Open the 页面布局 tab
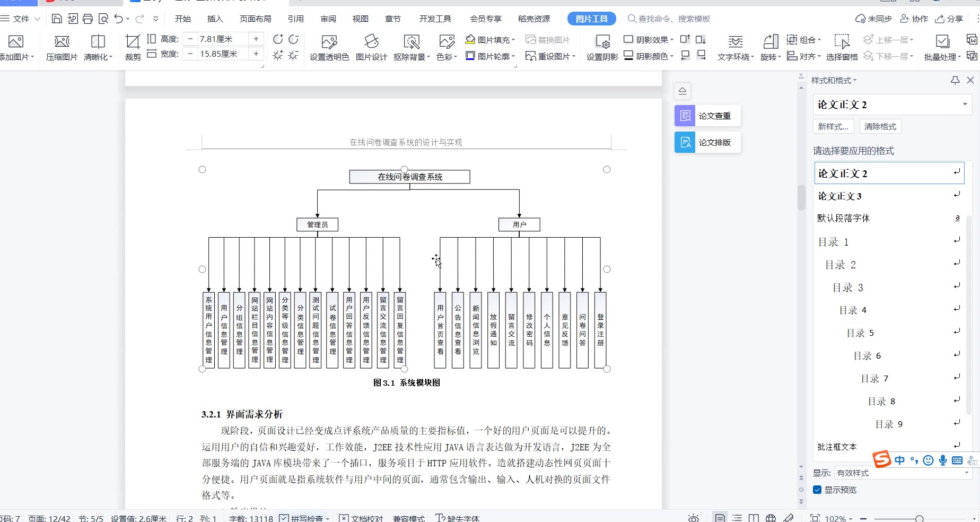980x522 pixels. pos(255,19)
